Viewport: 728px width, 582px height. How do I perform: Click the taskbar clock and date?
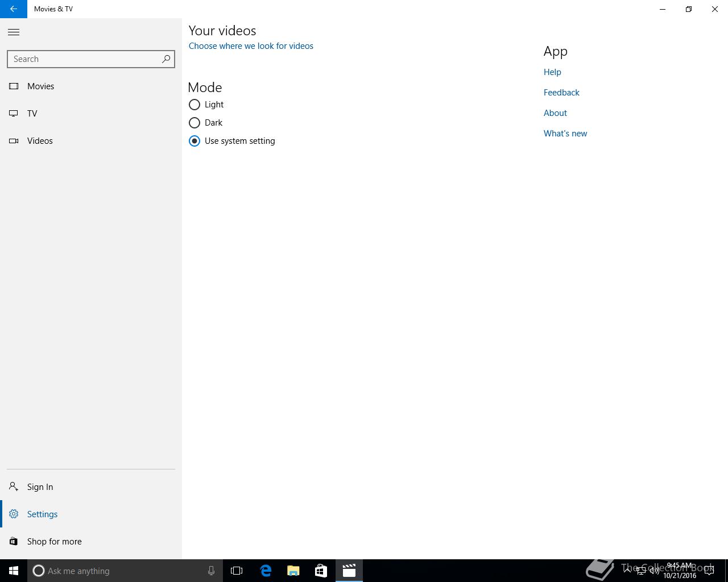(x=680, y=571)
